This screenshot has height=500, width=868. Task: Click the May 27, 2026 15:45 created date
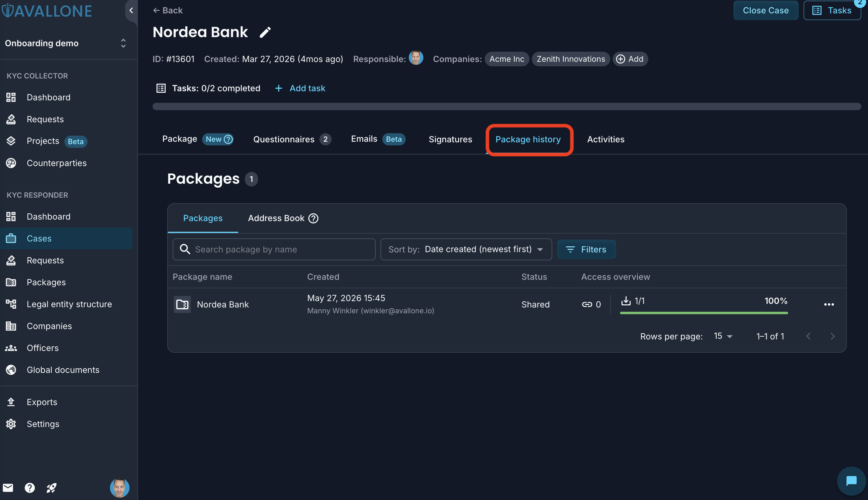346,298
